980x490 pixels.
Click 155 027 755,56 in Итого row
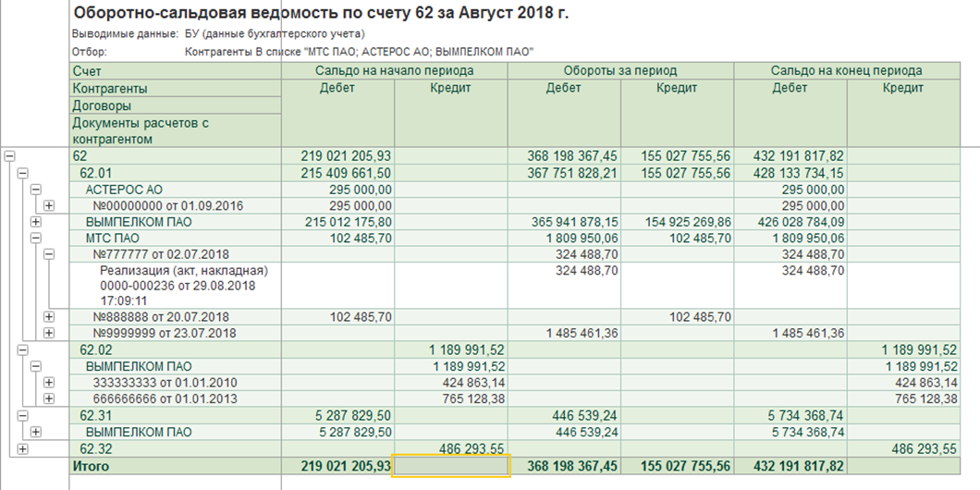coord(685,466)
